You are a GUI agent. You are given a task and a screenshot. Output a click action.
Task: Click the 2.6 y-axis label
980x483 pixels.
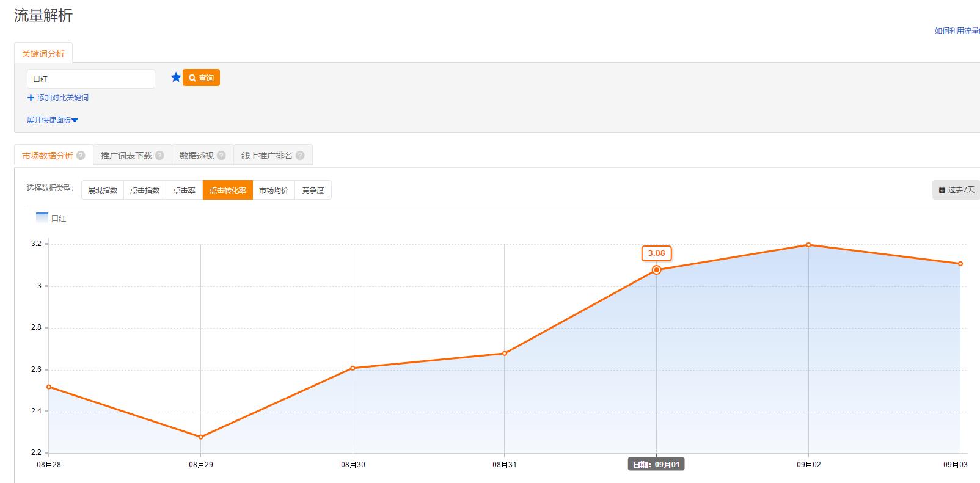point(36,369)
